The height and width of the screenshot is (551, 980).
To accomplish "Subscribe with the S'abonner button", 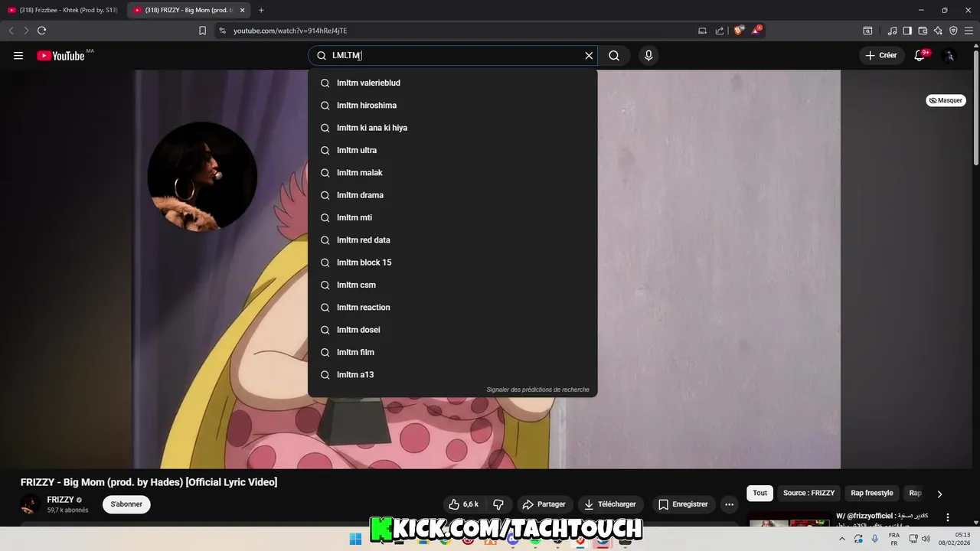I will [x=126, y=504].
